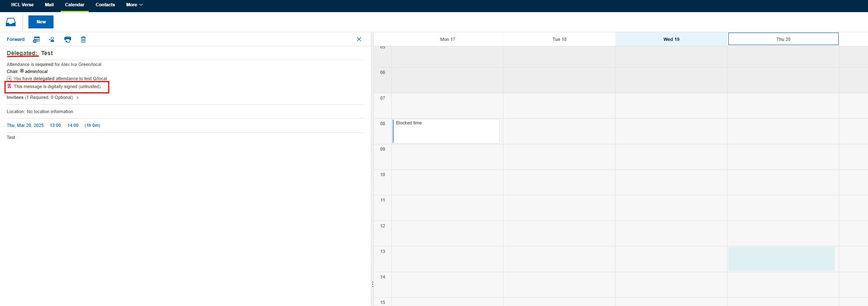This screenshot has height=306, width=868.
Task: Open the Blocked time calendar entry
Action: pyautogui.click(x=446, y=131)
